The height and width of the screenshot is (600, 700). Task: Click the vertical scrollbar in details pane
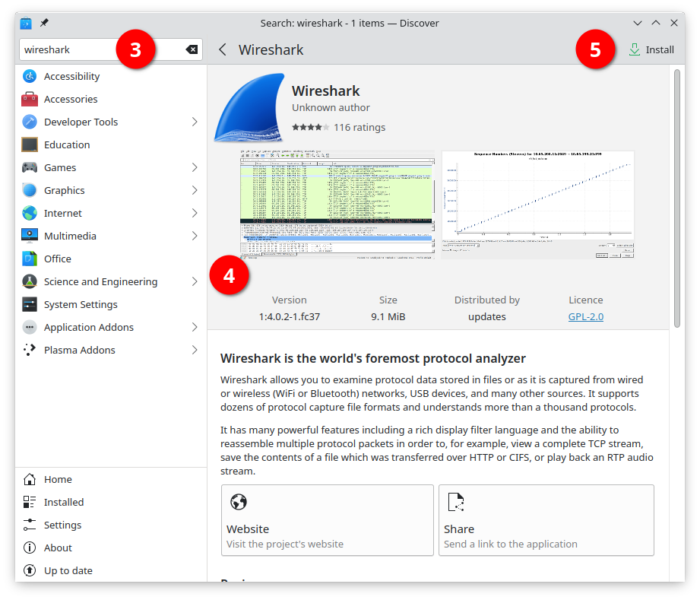(677, 198)
